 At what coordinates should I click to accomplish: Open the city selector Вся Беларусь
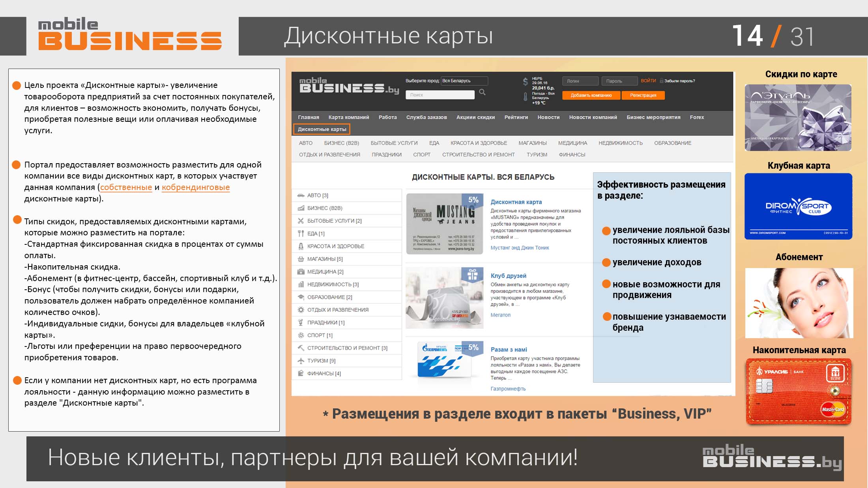pyautogui.click(x=464, y=81)
